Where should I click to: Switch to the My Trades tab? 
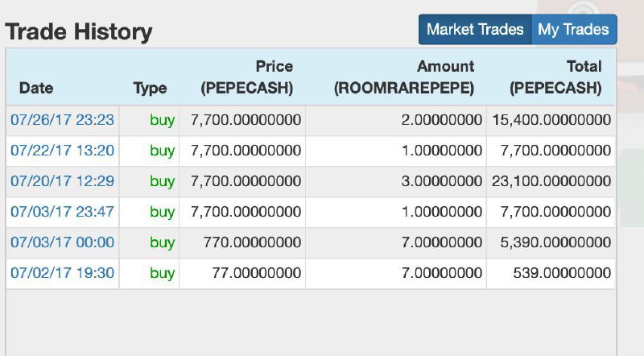574,29
